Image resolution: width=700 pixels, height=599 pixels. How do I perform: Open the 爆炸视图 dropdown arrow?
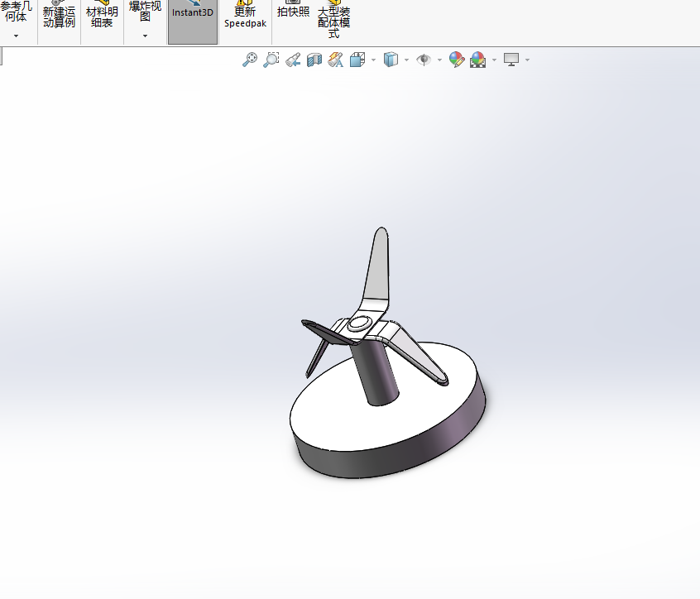[x=145, y=36]
